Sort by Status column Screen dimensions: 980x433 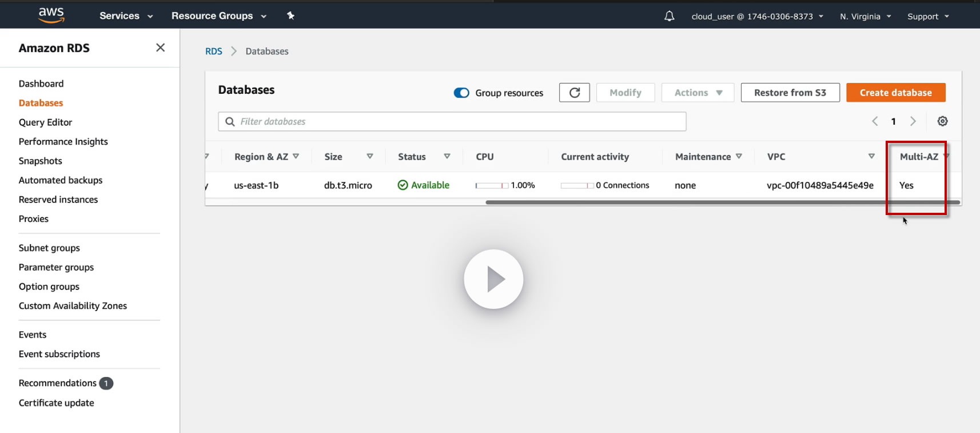click(x=447, y=156)
